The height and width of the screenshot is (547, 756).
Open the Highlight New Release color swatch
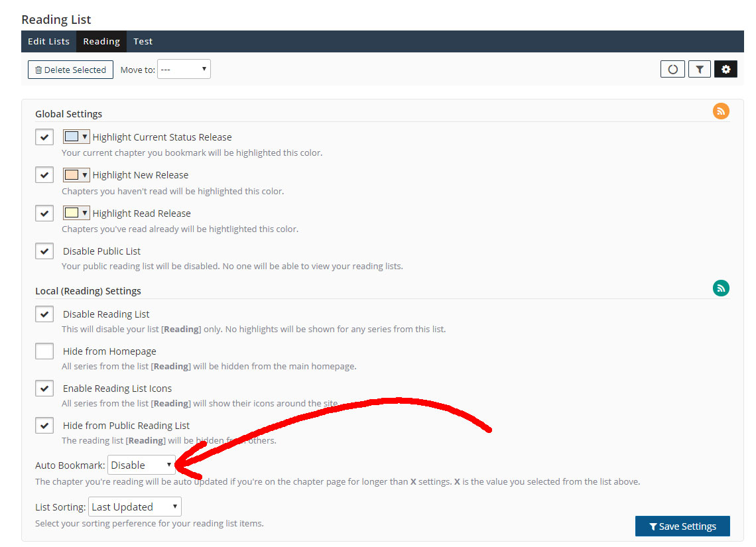76,175
